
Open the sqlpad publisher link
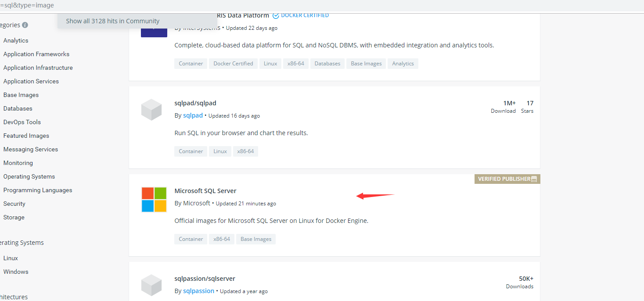tap(193, 115)
